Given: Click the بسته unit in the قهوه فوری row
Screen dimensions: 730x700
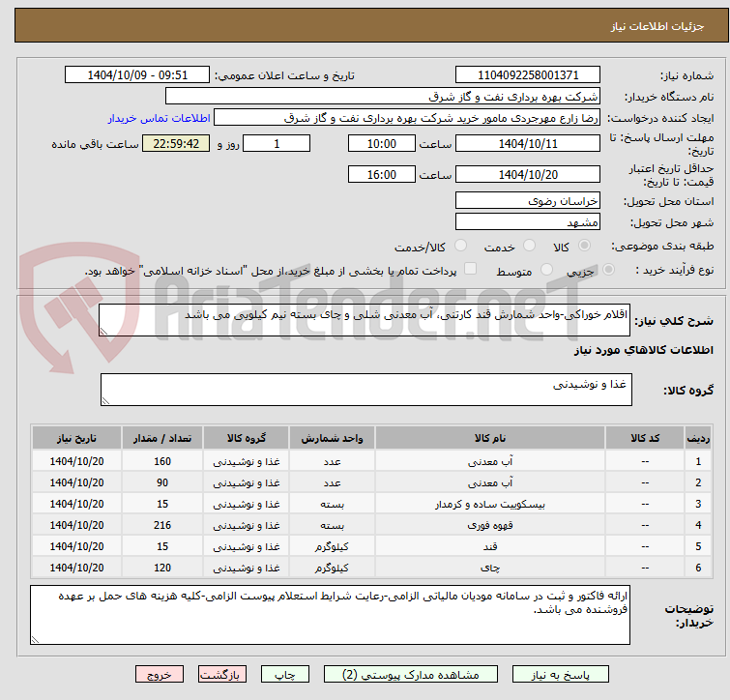Looking at the screenshot, I should point(332,525).
